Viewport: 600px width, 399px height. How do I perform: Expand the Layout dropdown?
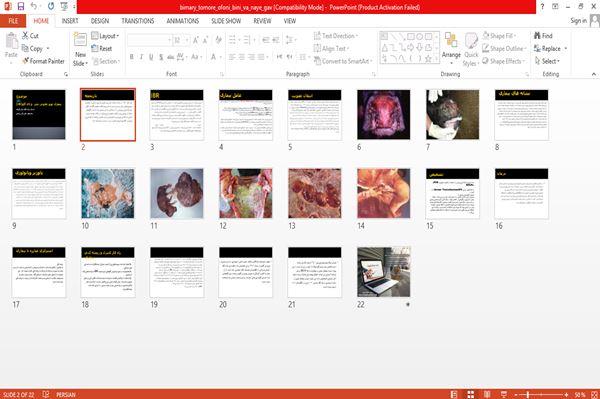tap(105, 36)
